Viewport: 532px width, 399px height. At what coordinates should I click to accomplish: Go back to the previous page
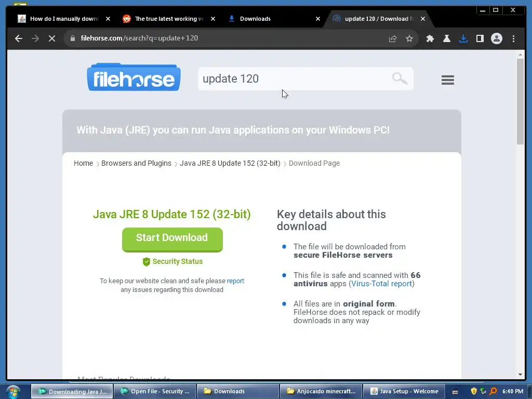pyautogui.click(x=19, y=38)
